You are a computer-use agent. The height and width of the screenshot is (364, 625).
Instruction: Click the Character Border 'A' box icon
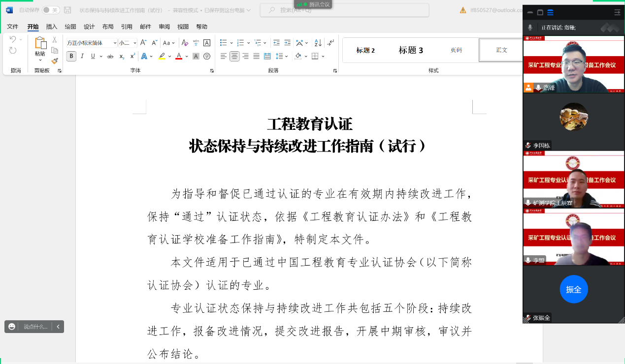click(207, 43)
